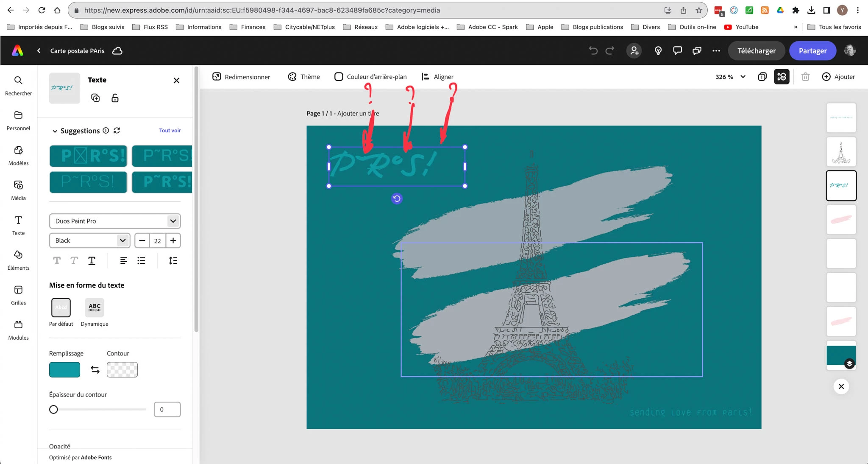This screenshot has width=868, height=464.
Task: Open the Aligner menu
Action: tap(437, 77)
